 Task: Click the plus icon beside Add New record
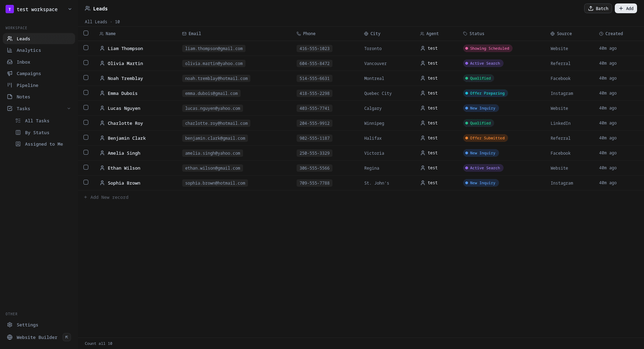coord(86,197)
